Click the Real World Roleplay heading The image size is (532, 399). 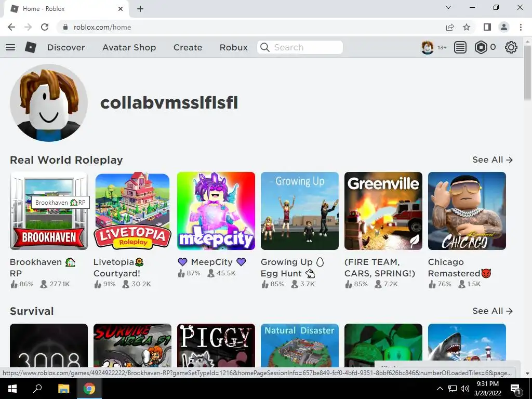pos(66,160)
